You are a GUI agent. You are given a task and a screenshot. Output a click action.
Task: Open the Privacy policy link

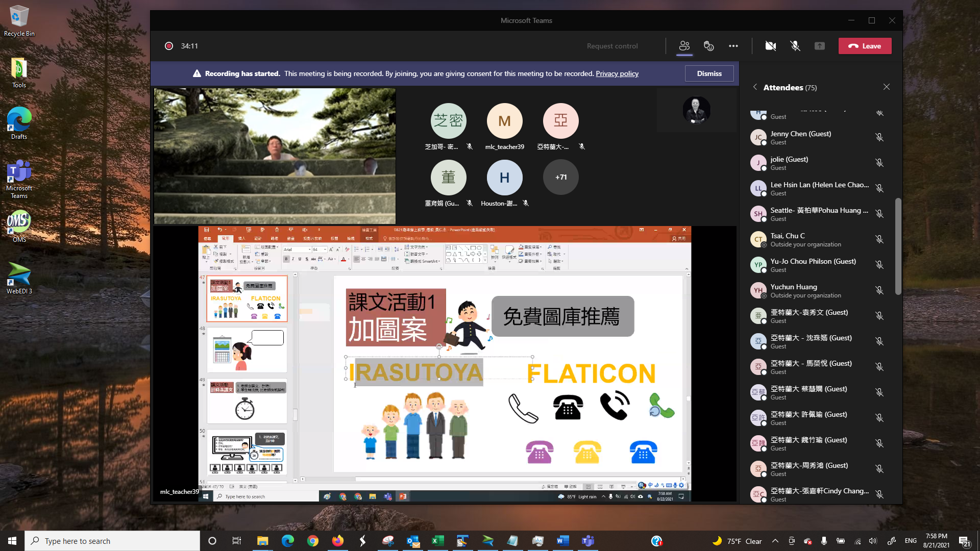[x=617, y=73]
